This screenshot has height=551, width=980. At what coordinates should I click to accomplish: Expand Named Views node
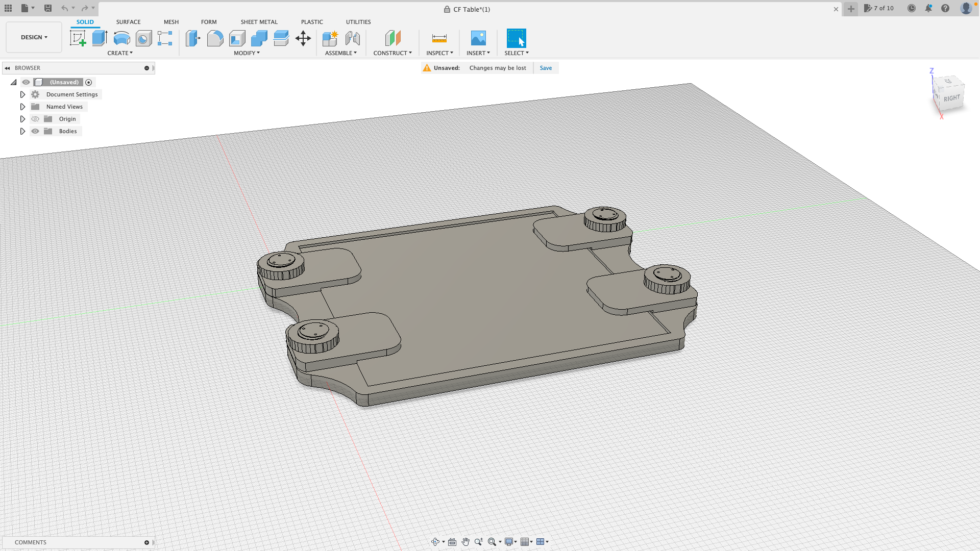22,107
